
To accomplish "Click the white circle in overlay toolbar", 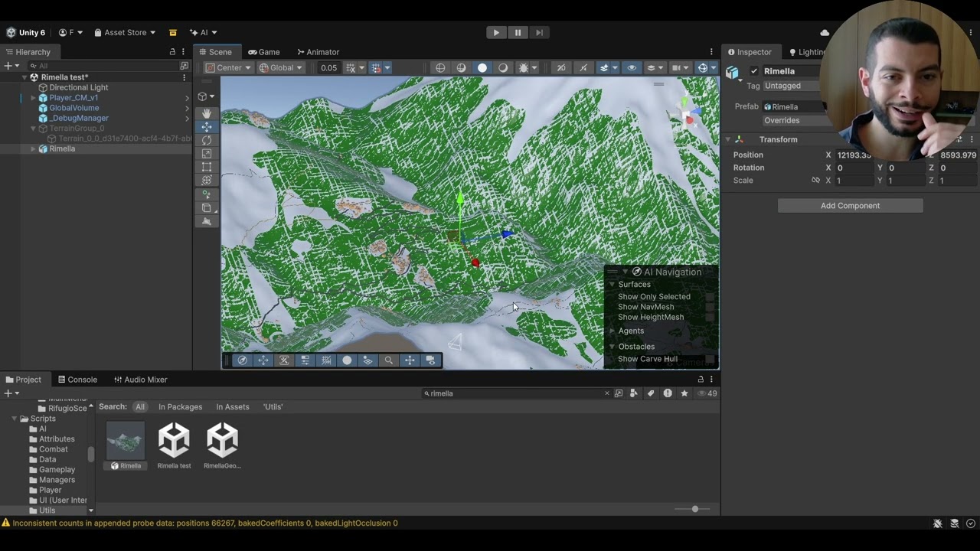I will click(x=347, y=360).
